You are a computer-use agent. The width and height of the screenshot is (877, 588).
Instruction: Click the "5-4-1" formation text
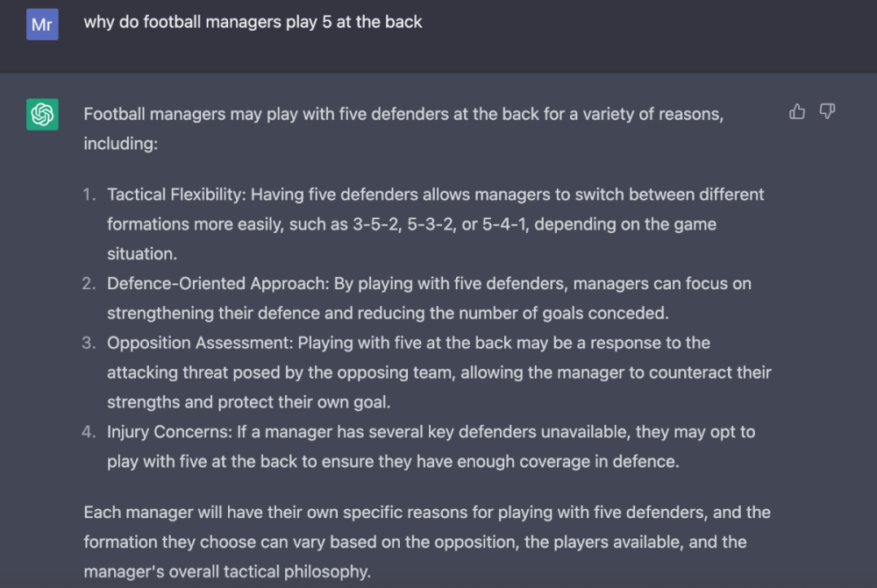(505, 224)
